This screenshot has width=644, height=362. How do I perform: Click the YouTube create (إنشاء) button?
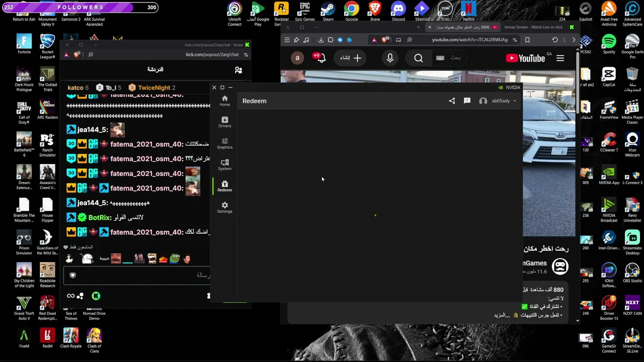point(351,58)
